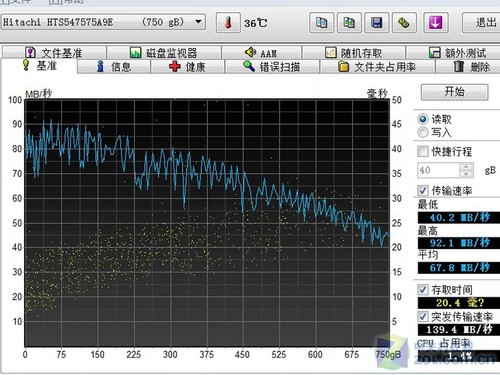Click the 健康 red cross icon

tap(175, 66)
